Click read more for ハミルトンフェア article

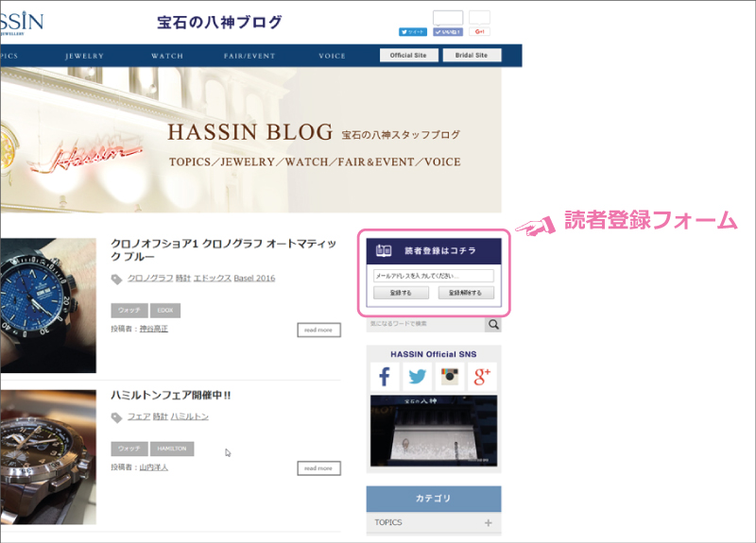tap(318, 468)
